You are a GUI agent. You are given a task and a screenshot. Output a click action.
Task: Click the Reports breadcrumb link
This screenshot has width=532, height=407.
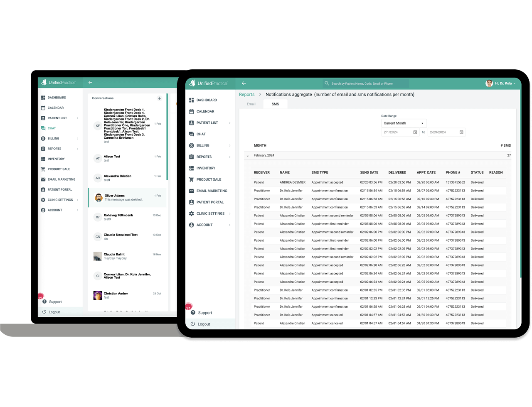[x=246, y=95]
